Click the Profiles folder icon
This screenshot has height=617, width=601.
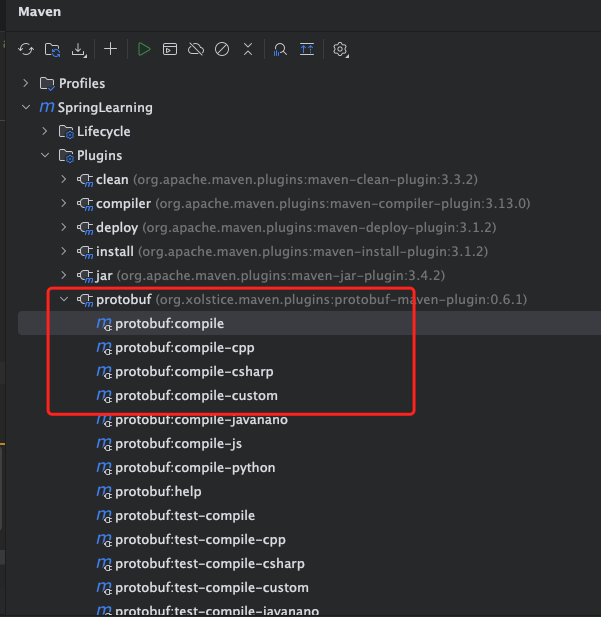pos(47,84)
